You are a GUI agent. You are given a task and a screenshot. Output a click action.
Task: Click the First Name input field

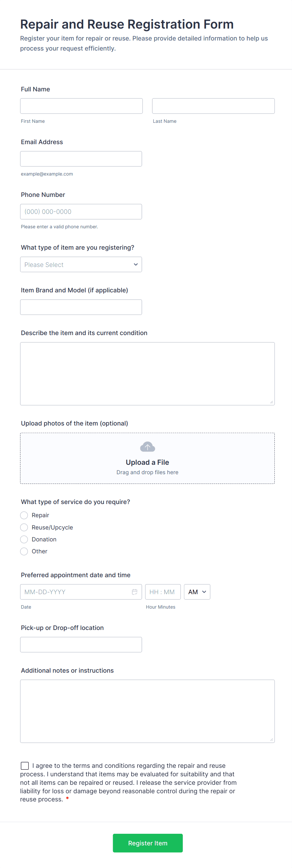(x=81, y=106)
